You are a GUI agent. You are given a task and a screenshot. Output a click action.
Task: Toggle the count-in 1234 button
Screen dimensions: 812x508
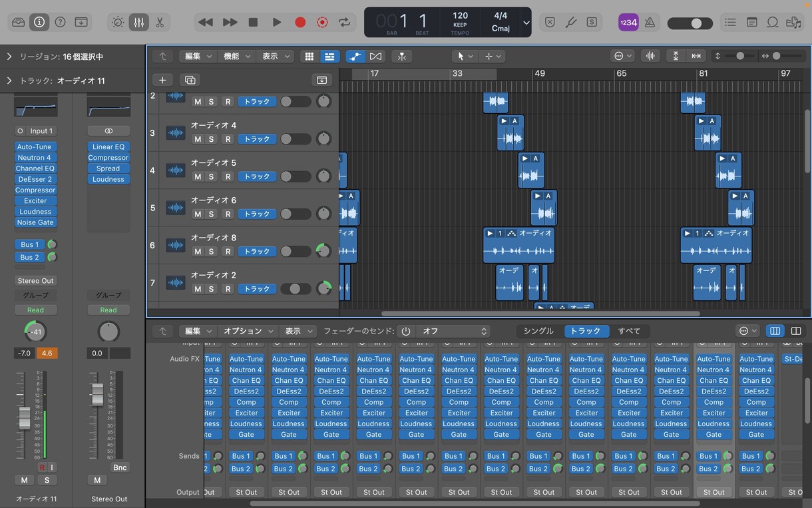[x=628, y=22]
